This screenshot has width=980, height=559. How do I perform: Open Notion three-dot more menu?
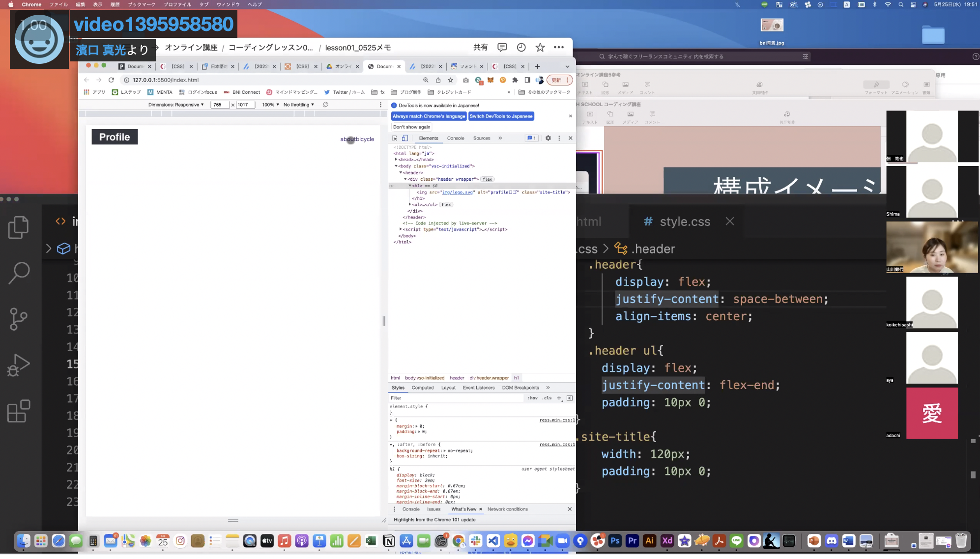pyautogui.click(x=559, y=47)
